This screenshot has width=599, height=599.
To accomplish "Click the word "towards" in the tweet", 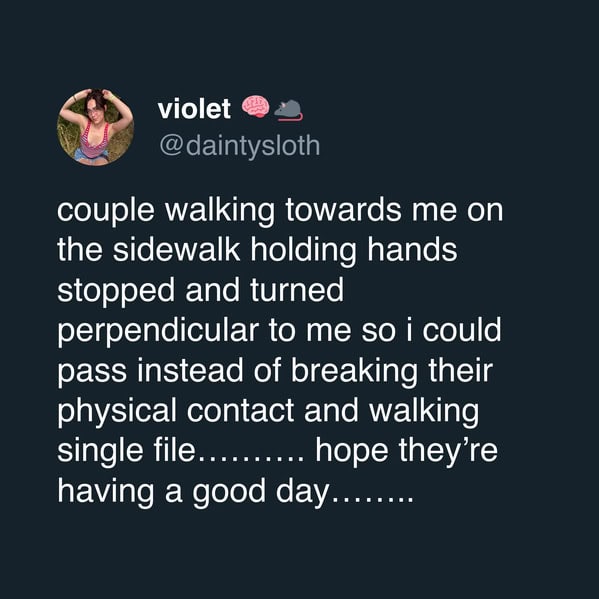I will coord(343,211).
